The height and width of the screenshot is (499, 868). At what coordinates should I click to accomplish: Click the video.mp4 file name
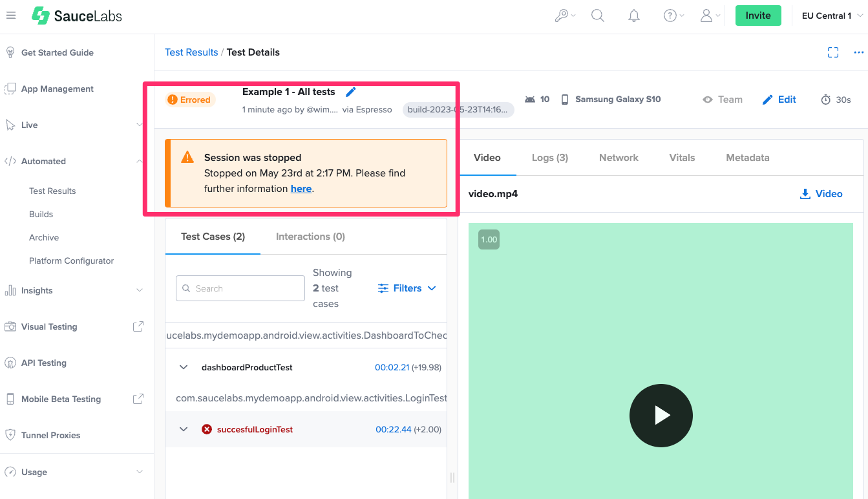[493, 194]
